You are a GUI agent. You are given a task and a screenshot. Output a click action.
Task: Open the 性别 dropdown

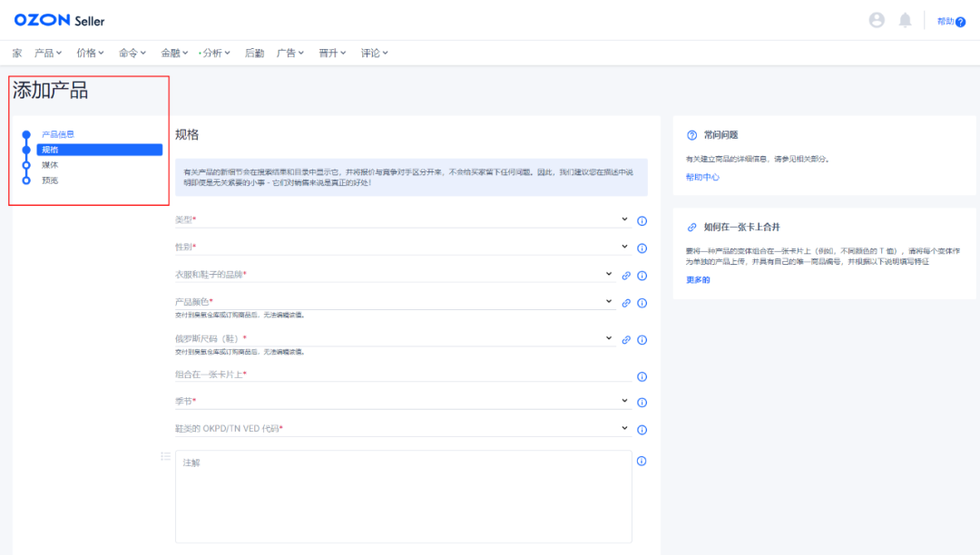[624, 247]
